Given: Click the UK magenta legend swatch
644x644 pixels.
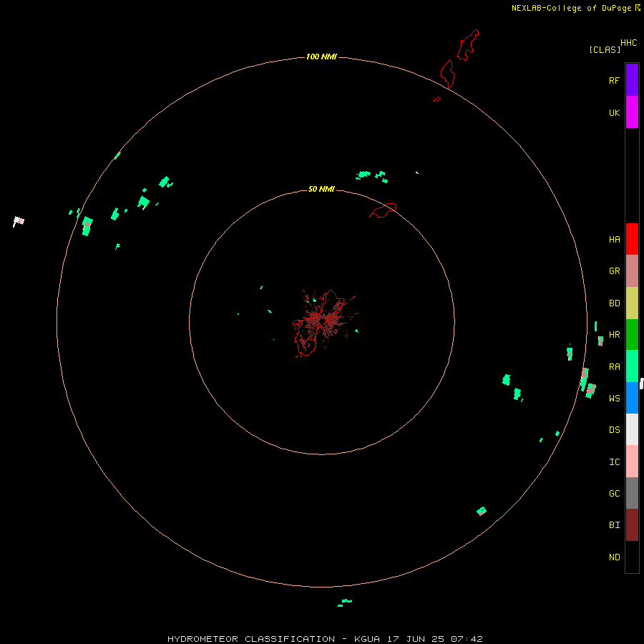Looking at the screenshot, I should 632,112.
